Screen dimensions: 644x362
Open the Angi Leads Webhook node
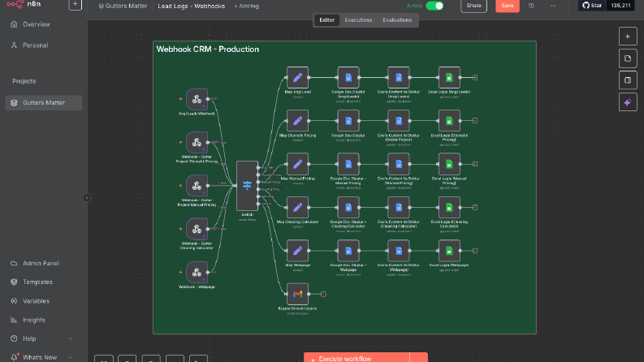point(197,99)
